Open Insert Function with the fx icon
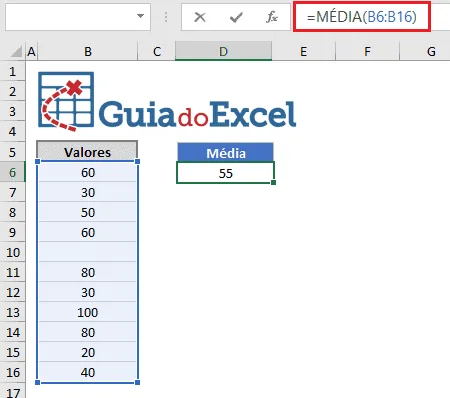Screen dimensions: 450x398 [x=272, y=17]
